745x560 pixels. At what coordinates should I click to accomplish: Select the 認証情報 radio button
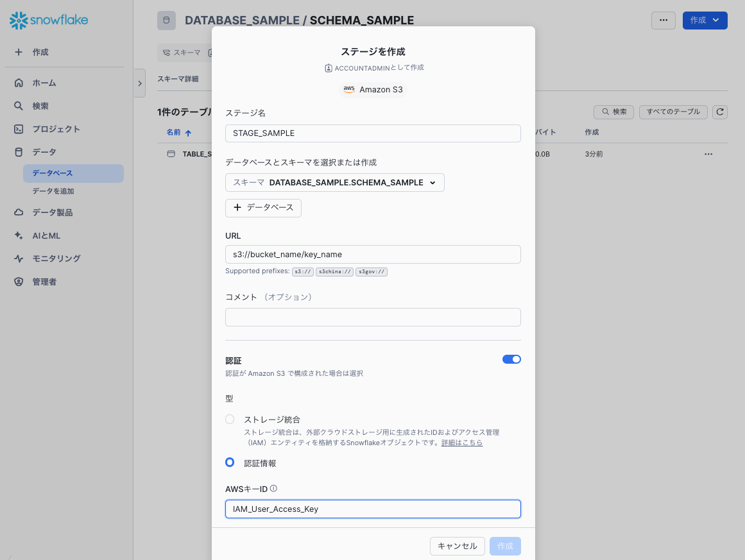tap(230, 462)
